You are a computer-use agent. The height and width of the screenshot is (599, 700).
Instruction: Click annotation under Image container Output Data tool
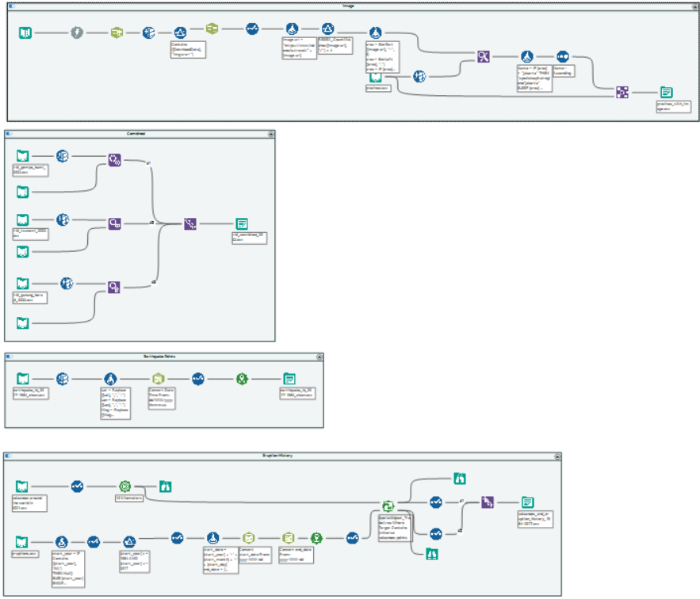tap(674, 107)
